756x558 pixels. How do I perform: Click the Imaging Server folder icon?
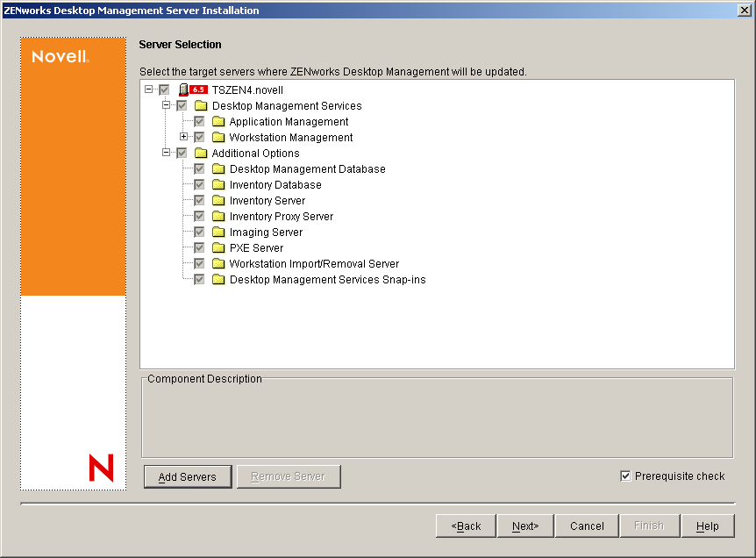(218, 232)
